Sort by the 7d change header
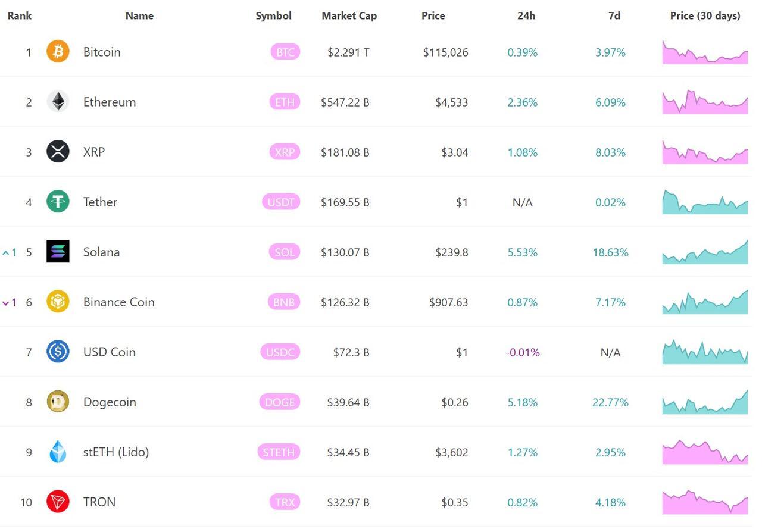762x532 pixels. pyautogui.click(x=614, y=16)
